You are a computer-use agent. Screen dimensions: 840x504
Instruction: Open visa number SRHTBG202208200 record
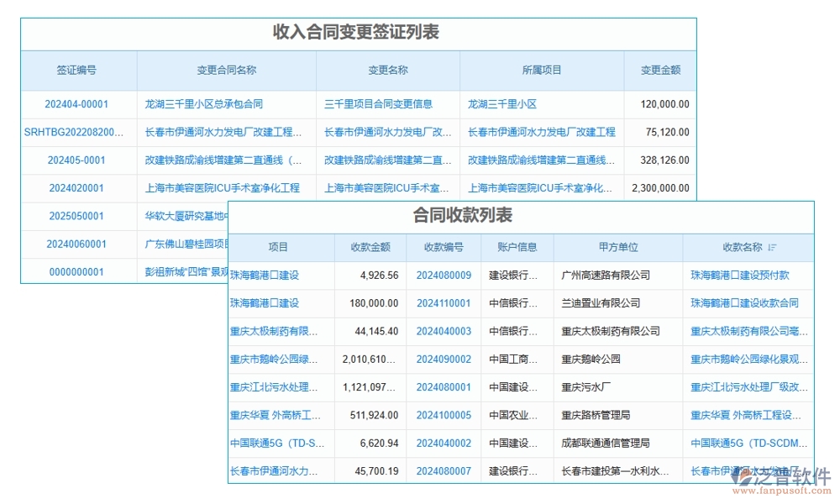[x=72, y=132]
